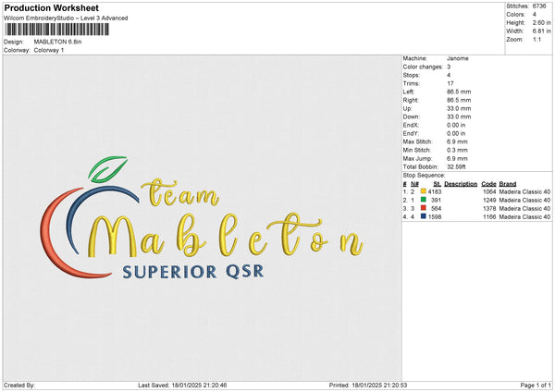The image size is (555, 392).
Task: Click the Machine value 'Janome'
Action: (x=458, y=58)
